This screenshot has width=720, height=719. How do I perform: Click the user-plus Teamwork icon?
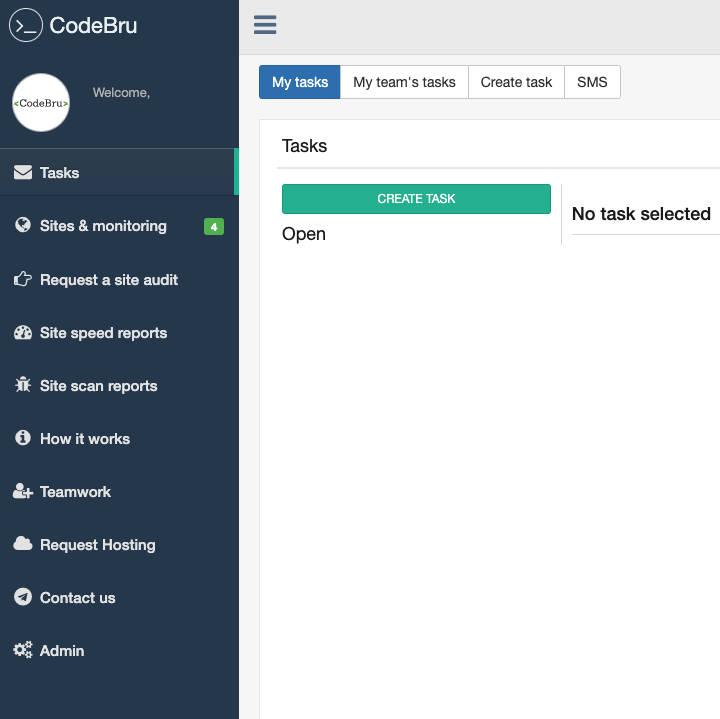pyautogui.click(x=23, y=492)
